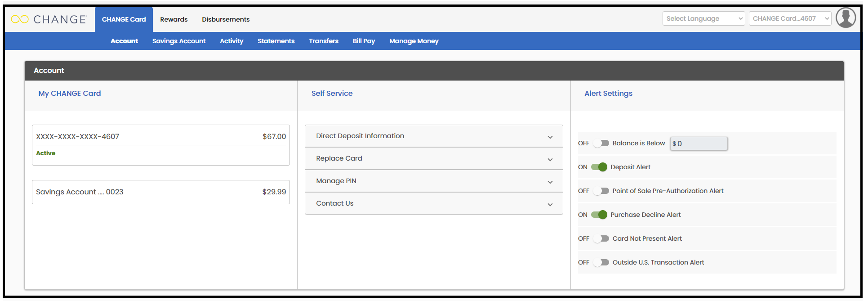Open the Bill Pay menu item
Viewport: 868px width, 301px height.
pyautogui.click(x=364, y=41)
